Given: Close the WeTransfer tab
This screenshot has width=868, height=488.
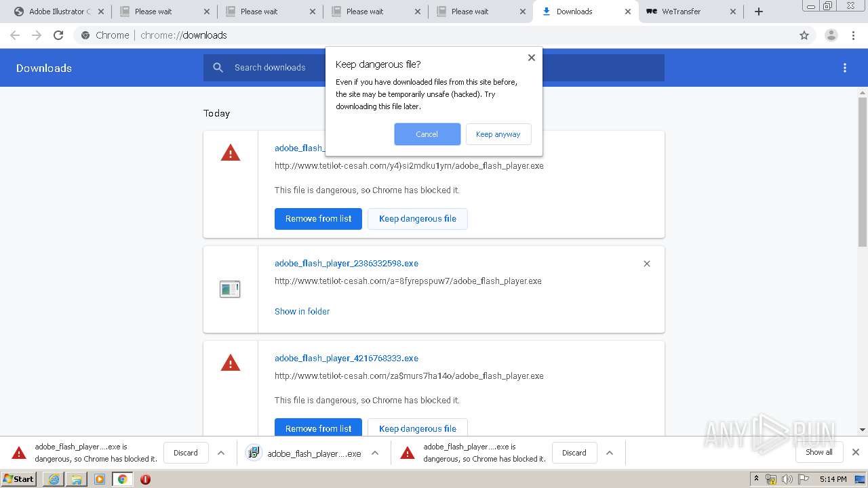Looking at the screenshot, I should [x=733, y=12].
